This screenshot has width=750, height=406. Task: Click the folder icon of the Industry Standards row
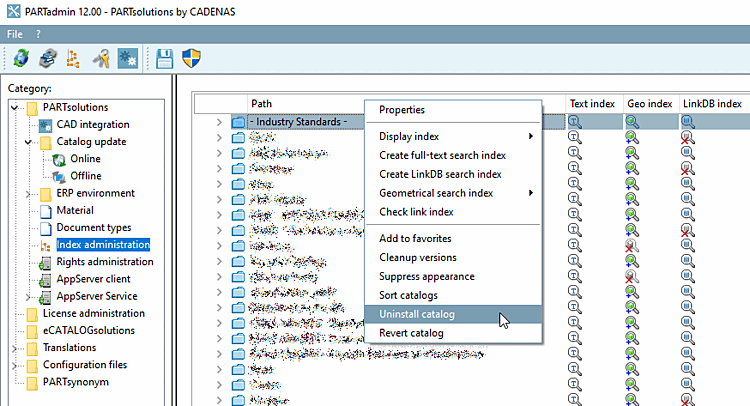click(238, 122)
